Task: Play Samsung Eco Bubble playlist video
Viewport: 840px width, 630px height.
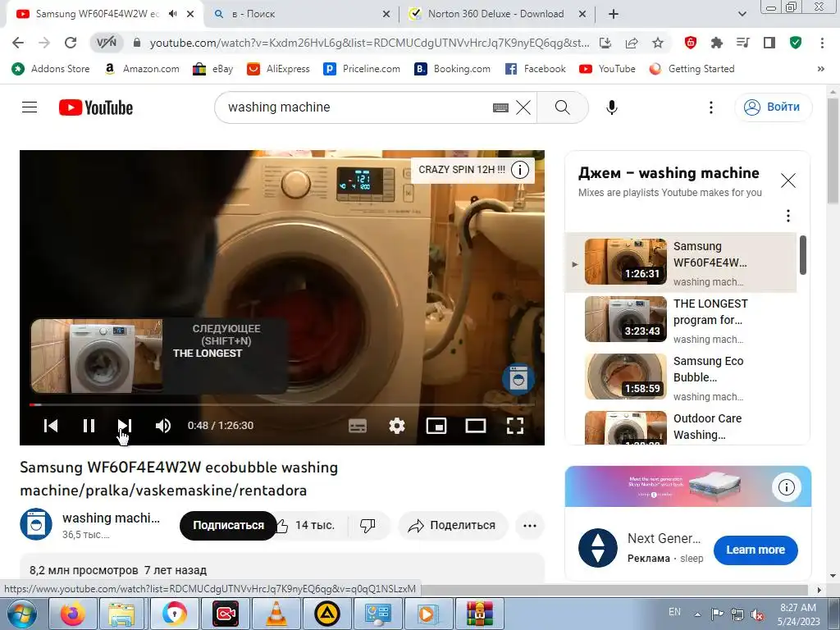Action: click(x=681, y=377)
